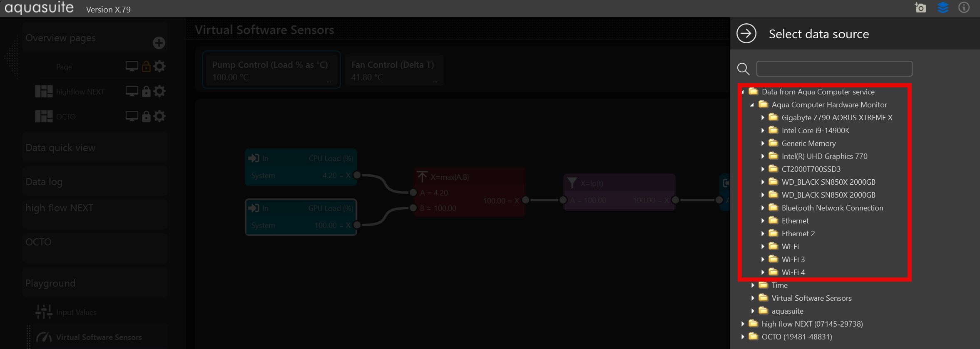This screenshot has width=980, height=349.
Task: Click the aquasuite logo text
Action: point(39,8)
